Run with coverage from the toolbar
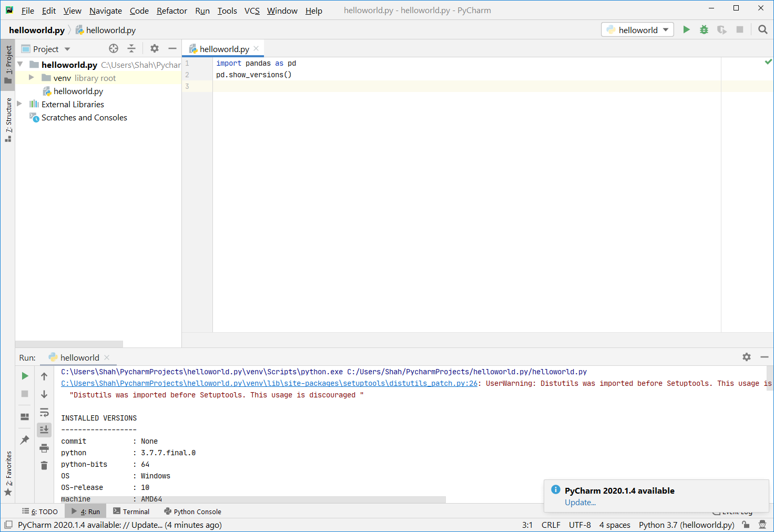 coord(722,30)
